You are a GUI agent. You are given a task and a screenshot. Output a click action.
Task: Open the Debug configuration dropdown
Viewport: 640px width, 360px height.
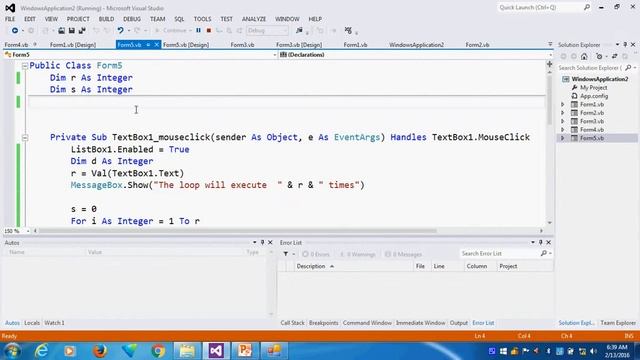coord(267,31)
